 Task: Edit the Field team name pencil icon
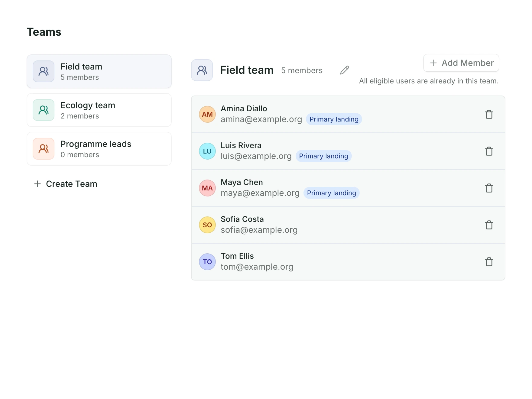coord(345,70)
